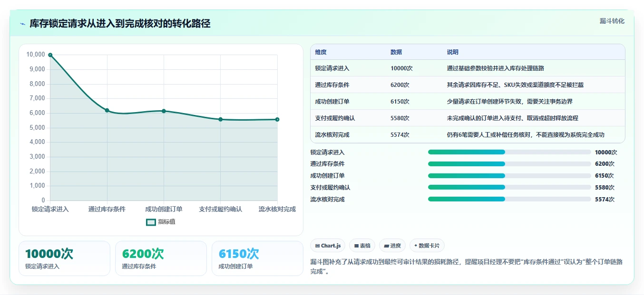This screenshot has width=644, height=295.
Task: Click the progress bar for 通过库存条件
Action: (509, 164)
